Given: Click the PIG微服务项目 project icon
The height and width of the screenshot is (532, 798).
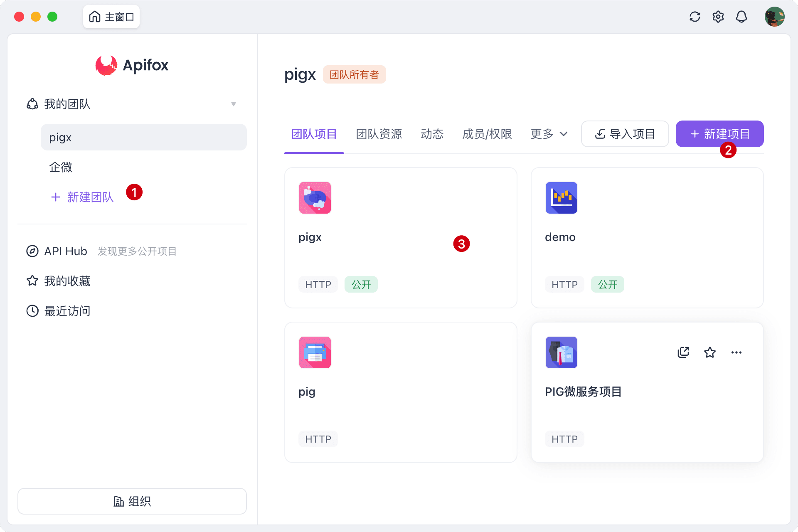Looking at the screenshot, I should tap(562, 352).
